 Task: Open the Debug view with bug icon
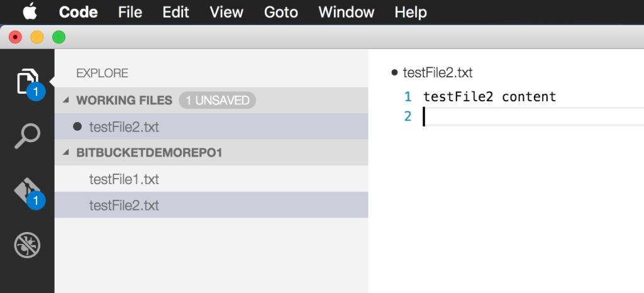(x=28, y=245)
